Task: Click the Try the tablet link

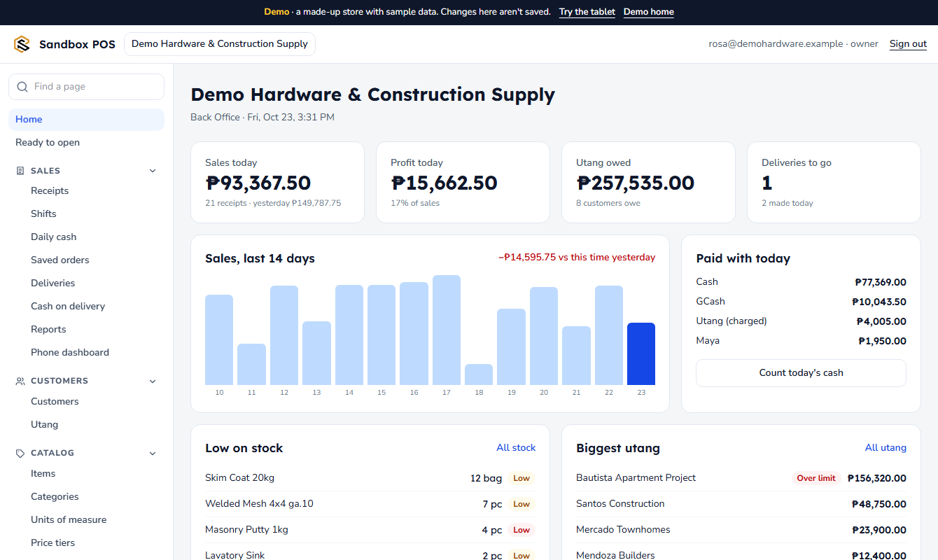Action: click(587, 12)
